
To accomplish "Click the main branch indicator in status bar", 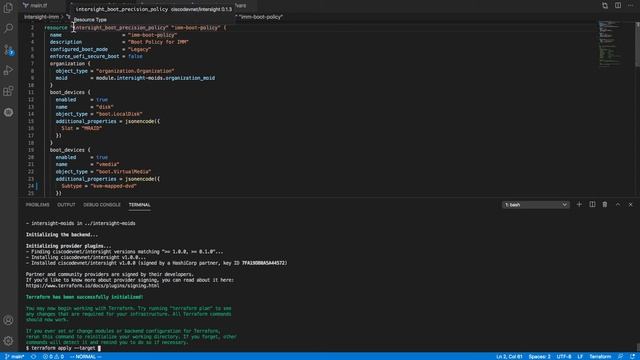I will (x=14, y=356).
